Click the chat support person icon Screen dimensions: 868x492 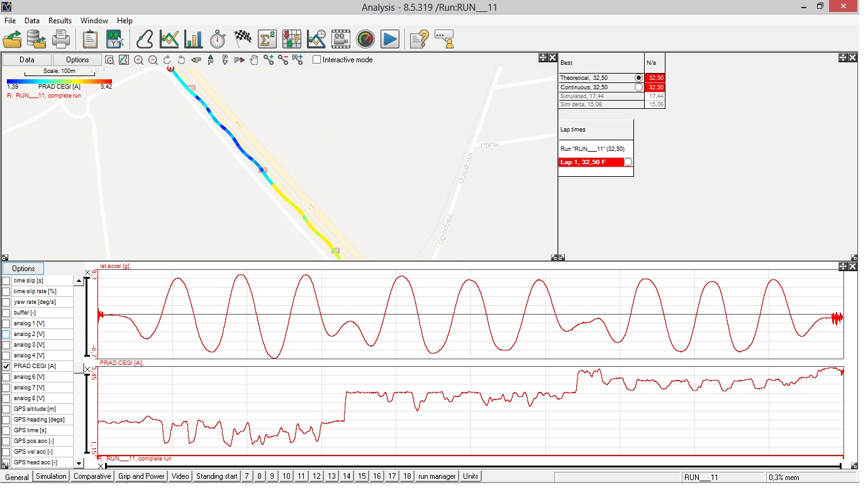click(444, 39)
